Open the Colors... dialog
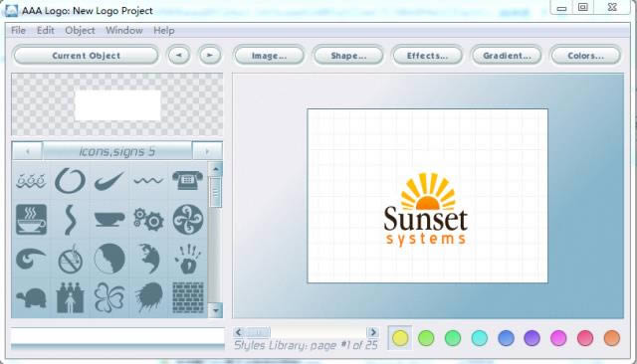The height and width of the screenshot is (364, 637). 585,56
